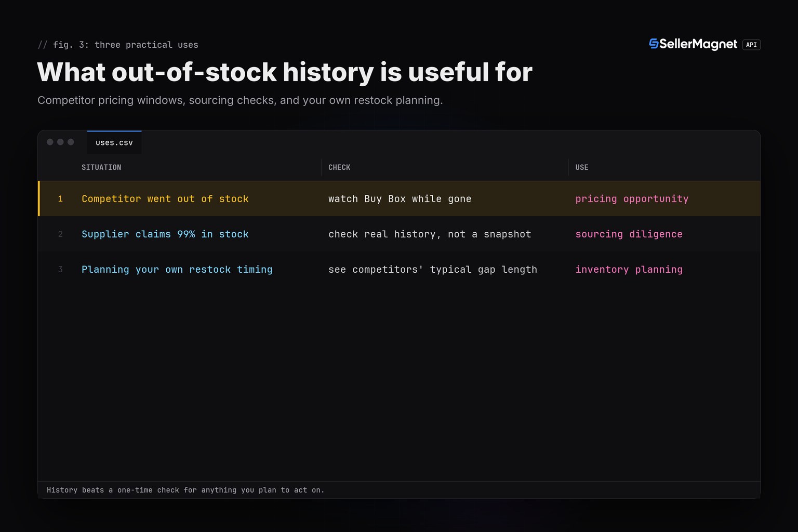The width and height of the screenshot is (798, 532).
Task: Click 'check real history, not a snapshot'
Action: tap(430, 234)
